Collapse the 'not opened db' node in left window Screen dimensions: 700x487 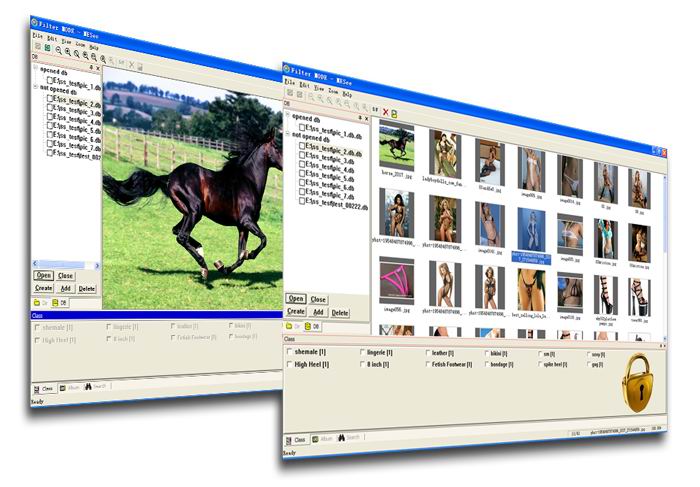(x=36, y=87)
